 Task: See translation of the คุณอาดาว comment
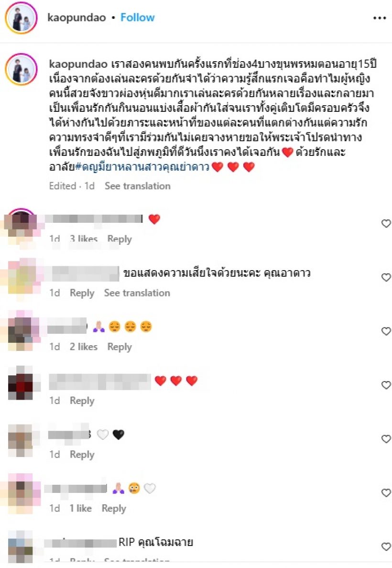point(137,293)
